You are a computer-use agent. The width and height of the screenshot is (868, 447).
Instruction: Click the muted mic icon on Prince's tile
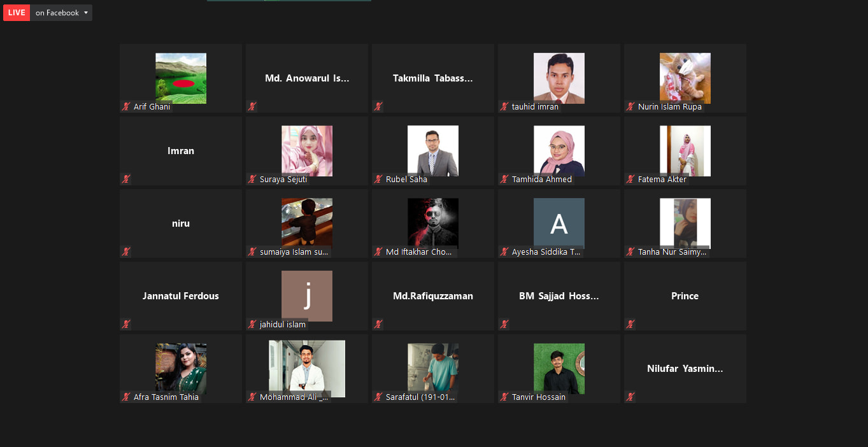pos(630,324)
